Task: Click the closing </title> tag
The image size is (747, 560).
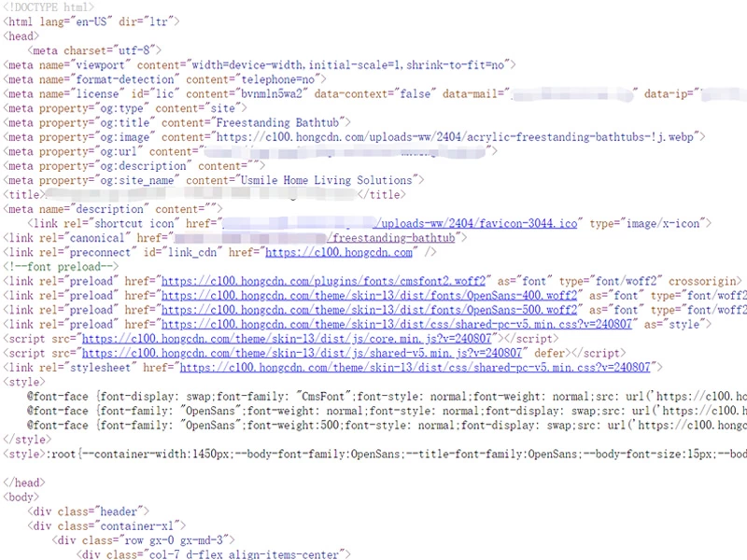Action: tap(381, 195)
